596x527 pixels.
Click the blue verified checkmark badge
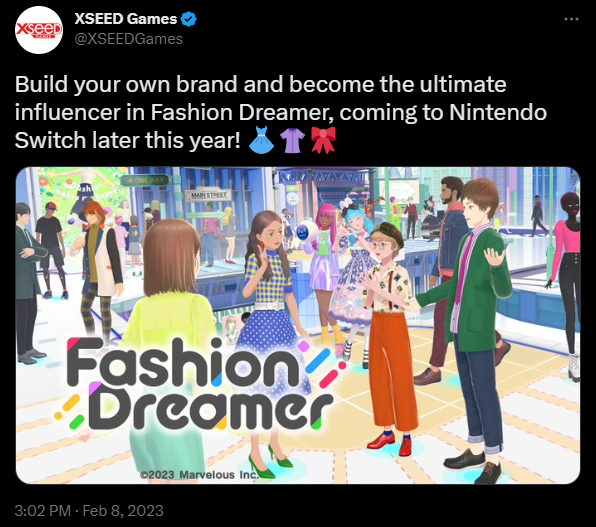point(189,19)
